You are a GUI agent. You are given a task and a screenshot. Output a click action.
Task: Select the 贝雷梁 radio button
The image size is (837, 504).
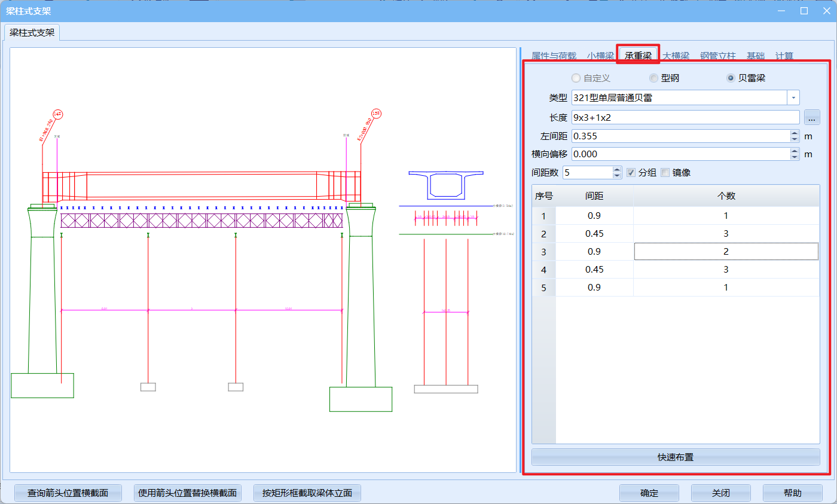click(x=731, y=78)
